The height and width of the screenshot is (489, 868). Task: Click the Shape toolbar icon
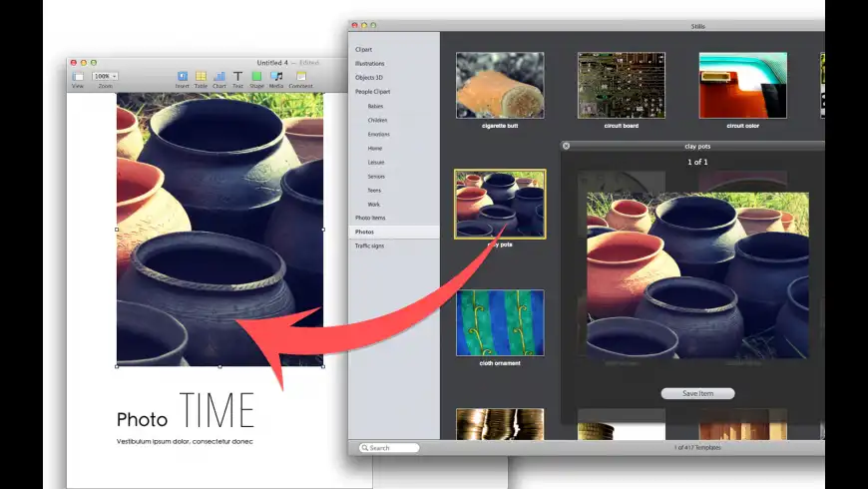256,77
